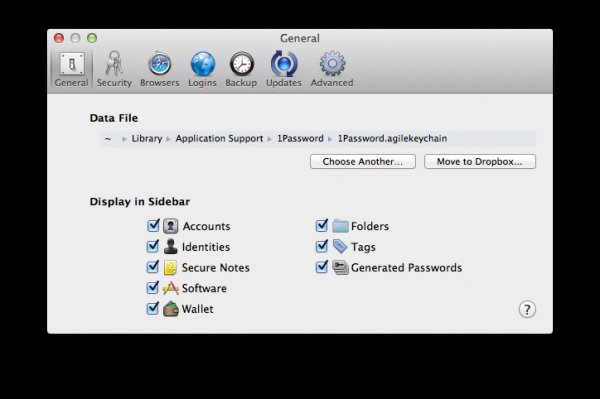600x399 pixels.
Task: Switch to the Browsers tab label
Action: (x=160, y=83)
